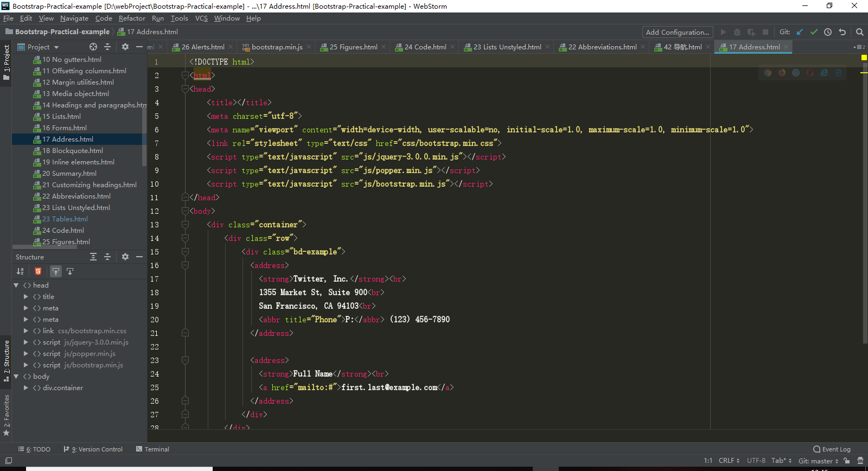Open the Refactor menu

(132, 18)
